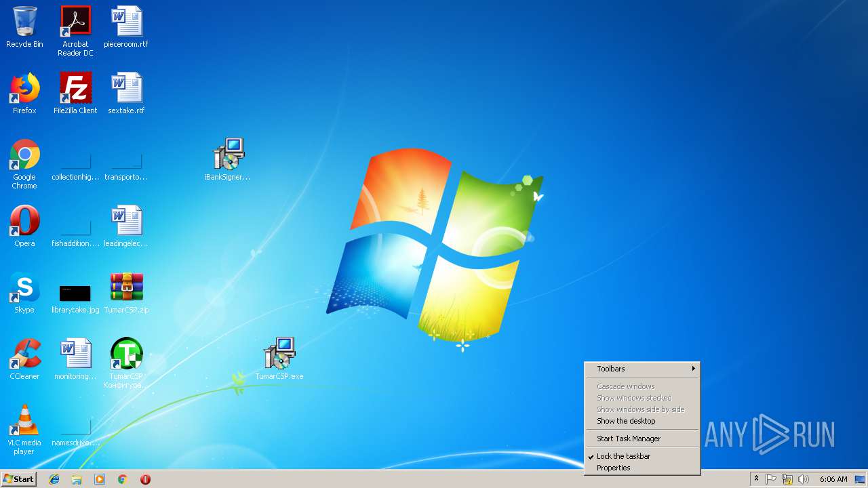This screenshot has height=488, width=868.
Task: Open taskbar Properties from context menu
Action: click(642, 468)
